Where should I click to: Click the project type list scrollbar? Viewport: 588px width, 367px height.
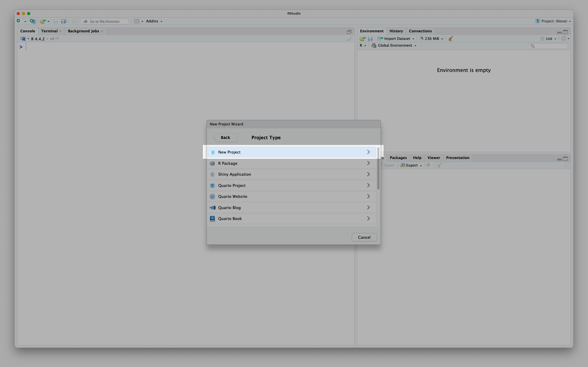pyautogui.click(x=378, y=168)
